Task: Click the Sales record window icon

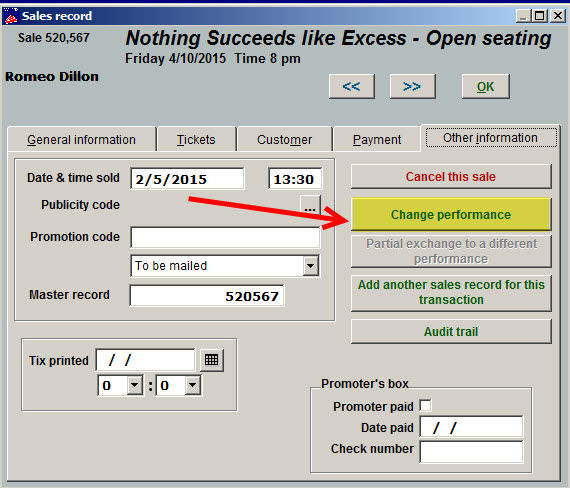Action: pyautogui.click(x=11, y=16)
